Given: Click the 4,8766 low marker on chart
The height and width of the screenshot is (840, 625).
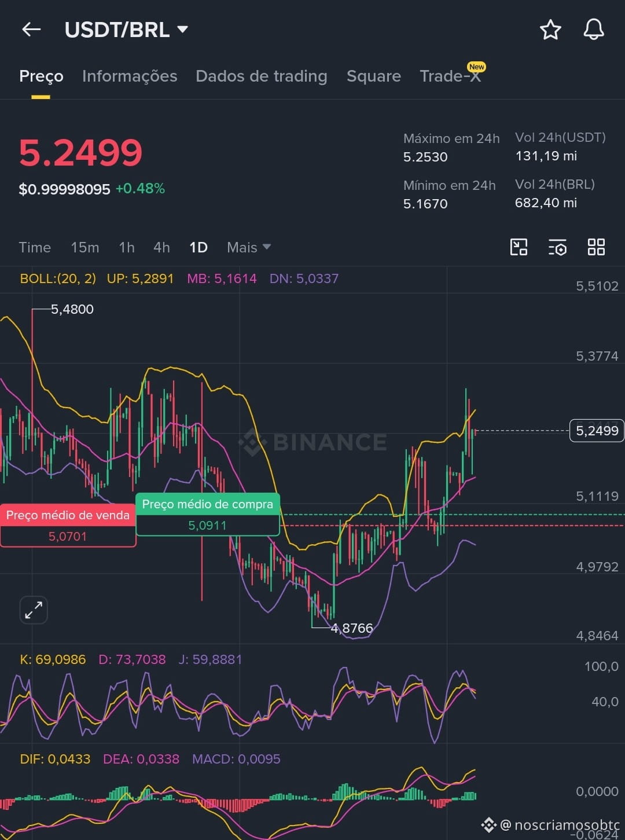Looking at the screenshot, I should [352, 628].
